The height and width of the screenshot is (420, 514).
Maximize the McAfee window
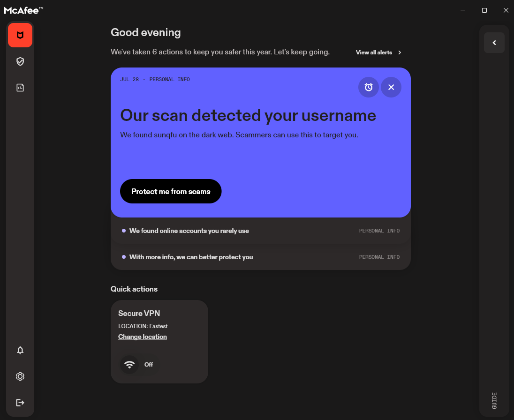[x=484, y=10]
